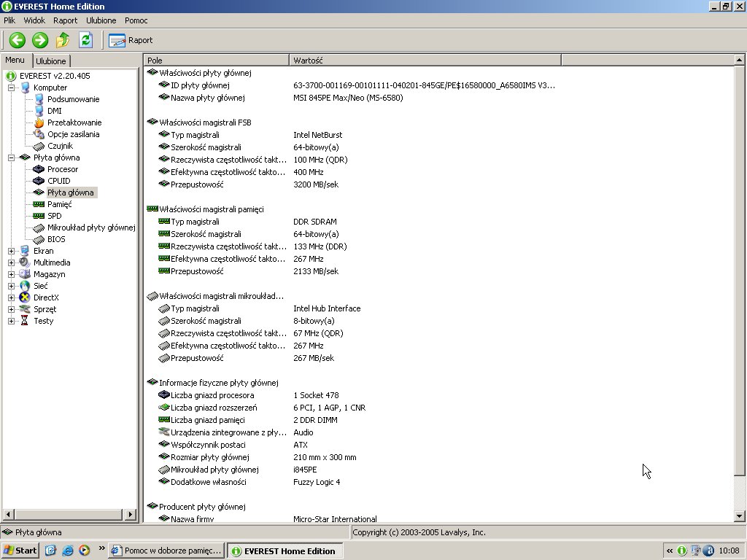747x560 pixels.
Task: Select the CPUID chip icon
Action: click(39, 181)
